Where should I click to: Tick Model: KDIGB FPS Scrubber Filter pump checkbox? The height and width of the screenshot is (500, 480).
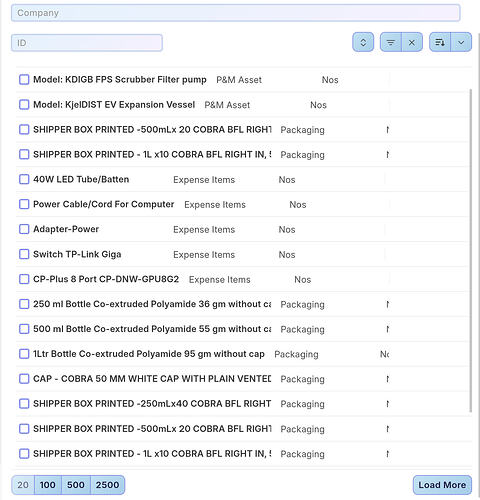pos(24,80)
